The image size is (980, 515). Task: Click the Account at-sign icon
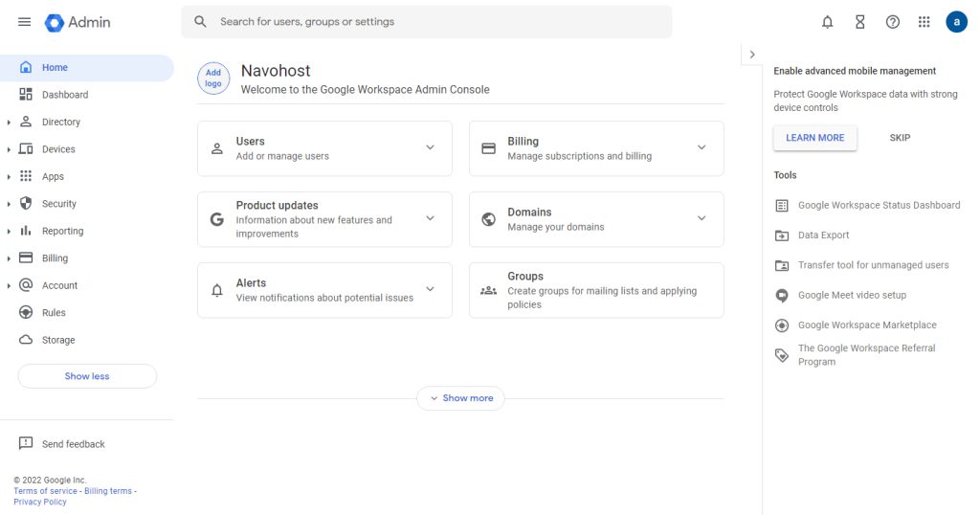26,285
